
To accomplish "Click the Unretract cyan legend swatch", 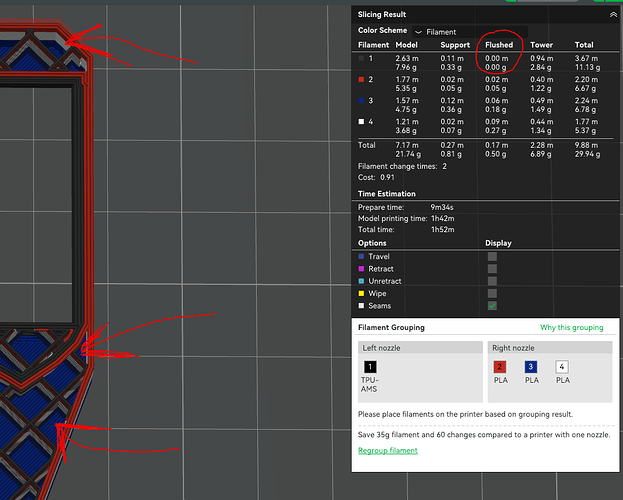I will [x=361, y=281].
